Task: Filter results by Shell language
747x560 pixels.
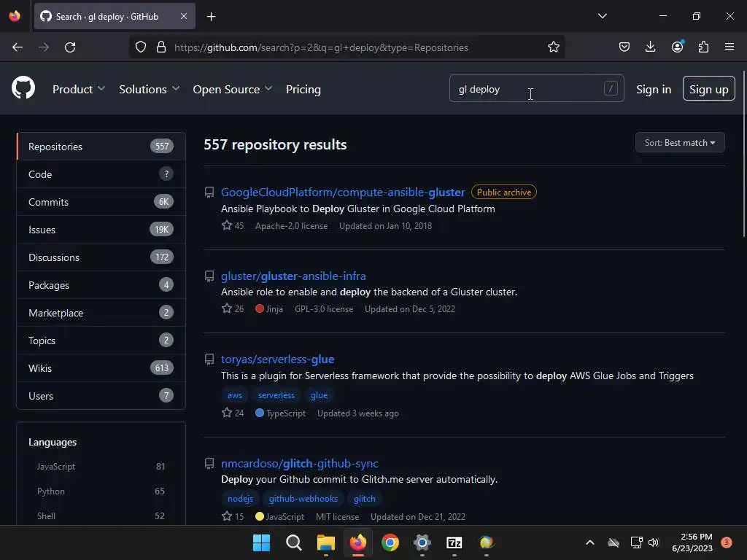Action: [x=101, y=516]
